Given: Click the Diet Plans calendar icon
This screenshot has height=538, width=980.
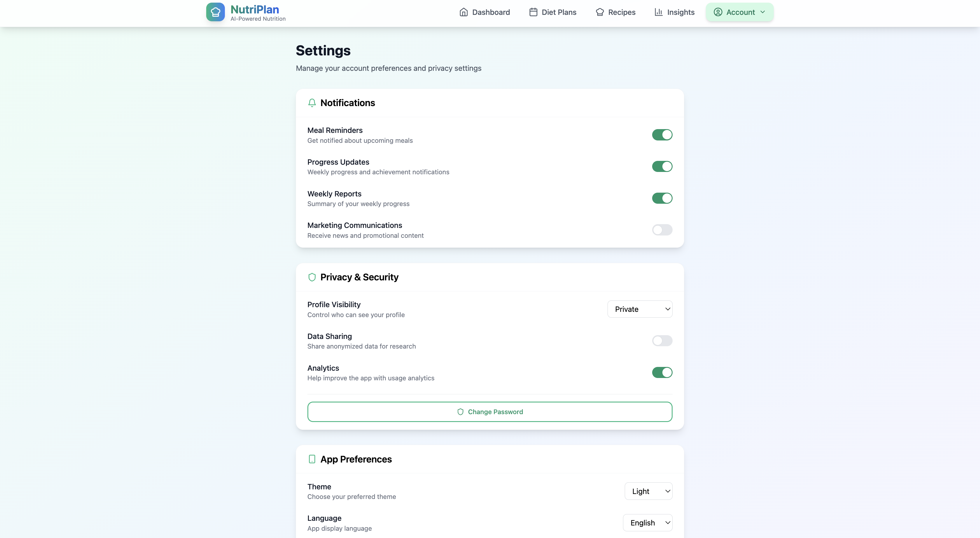Looking at the screenshot, I should [x=533, y=12].
